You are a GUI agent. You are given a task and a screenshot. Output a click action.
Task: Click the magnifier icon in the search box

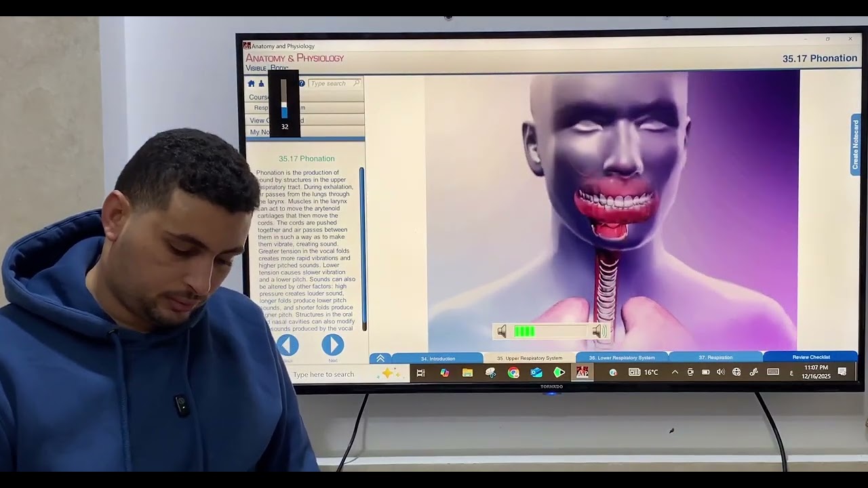(x=357, y=83)
